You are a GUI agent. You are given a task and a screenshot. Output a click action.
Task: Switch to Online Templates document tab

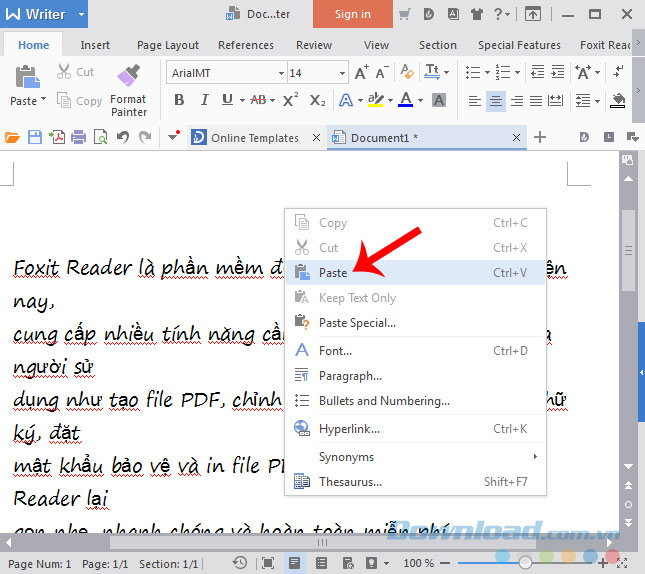(x=256, y=137)
